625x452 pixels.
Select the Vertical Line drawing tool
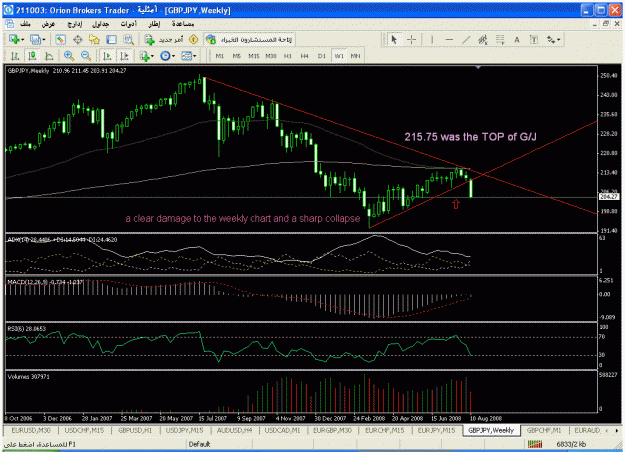click(x=432, y=39)
